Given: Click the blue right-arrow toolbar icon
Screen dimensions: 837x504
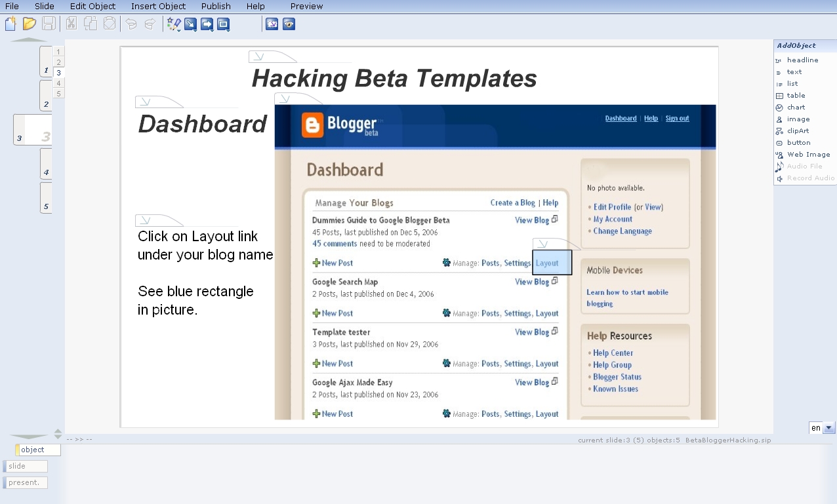Looking at the screenshot, I should tap(207, 24).
